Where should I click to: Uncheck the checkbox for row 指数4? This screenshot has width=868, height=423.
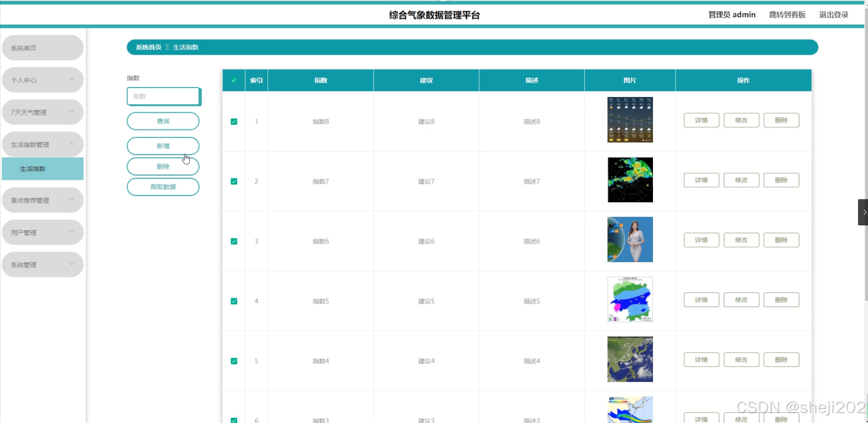(x=234, y=361)
